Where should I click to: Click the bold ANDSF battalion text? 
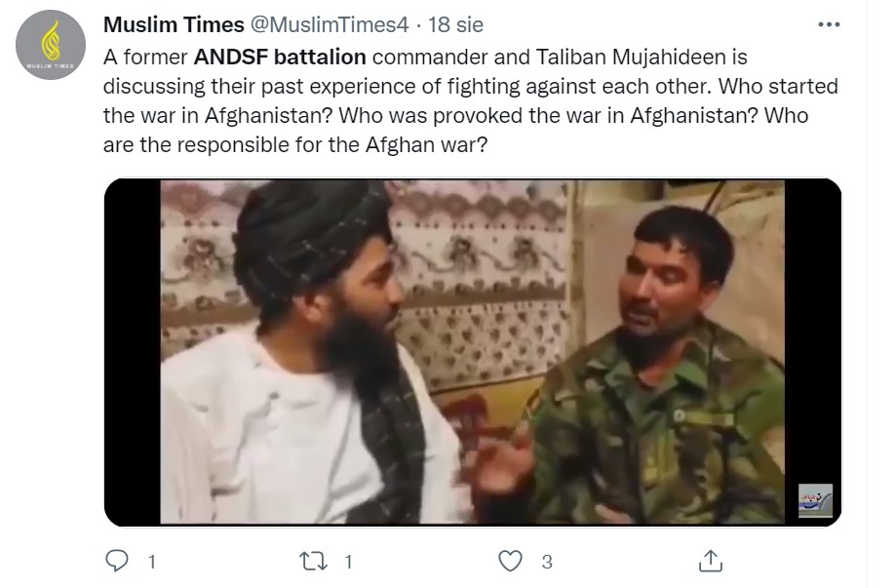[280, 58]
